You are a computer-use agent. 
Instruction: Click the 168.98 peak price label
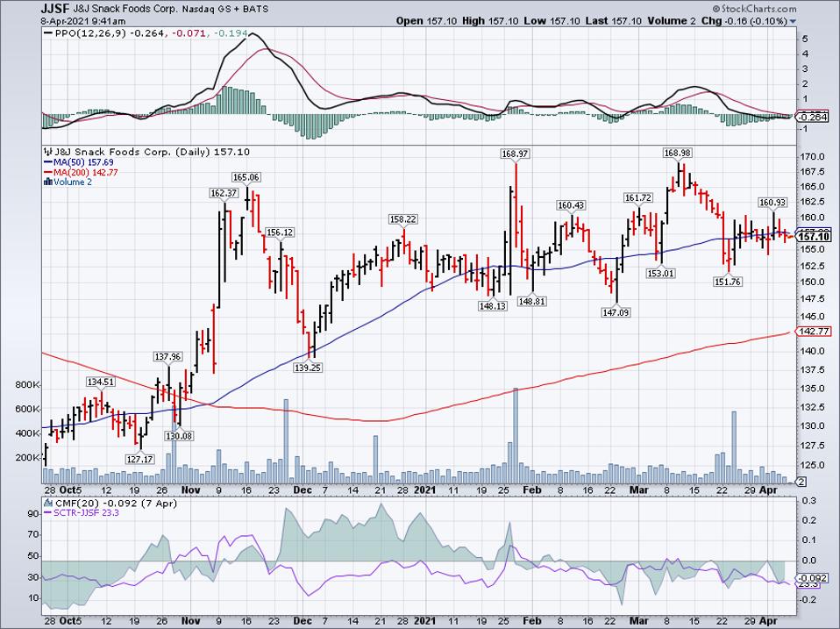click(678, 154)
